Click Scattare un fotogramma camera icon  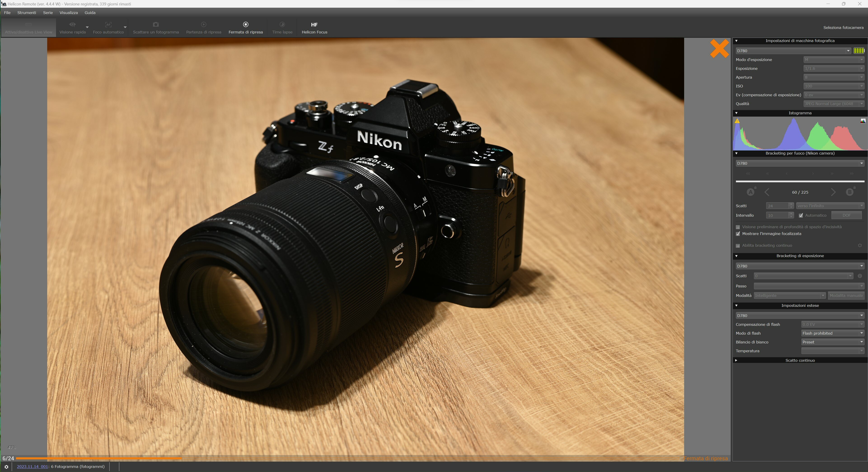(156, 24)
